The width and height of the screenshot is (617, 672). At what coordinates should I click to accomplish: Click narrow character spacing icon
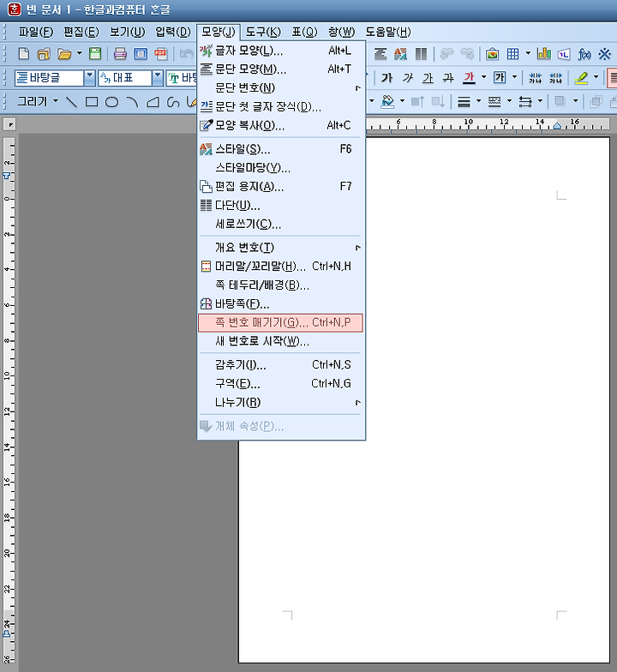pyautogui.click(x=535, y=77)
